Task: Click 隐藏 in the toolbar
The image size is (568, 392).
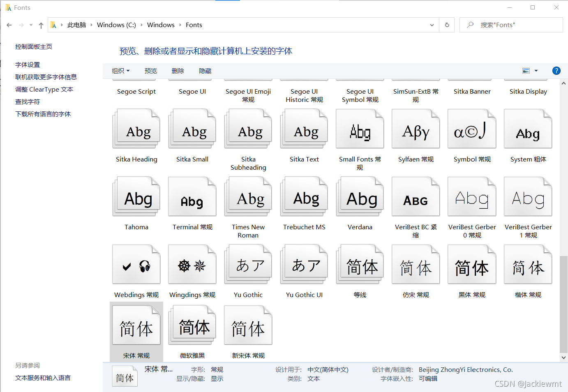Action: [205, 71]
